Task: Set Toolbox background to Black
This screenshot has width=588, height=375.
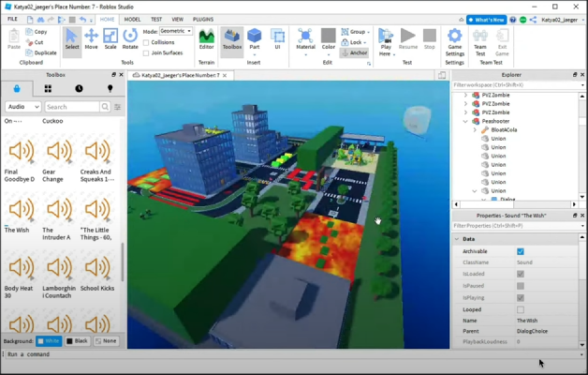Action: pos(77,341)
